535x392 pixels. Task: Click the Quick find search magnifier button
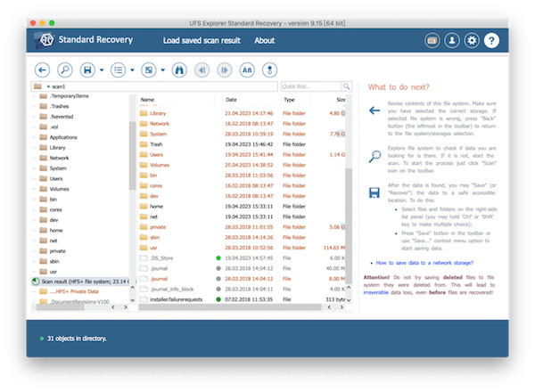pyautogui.click(x=346, y=86)
